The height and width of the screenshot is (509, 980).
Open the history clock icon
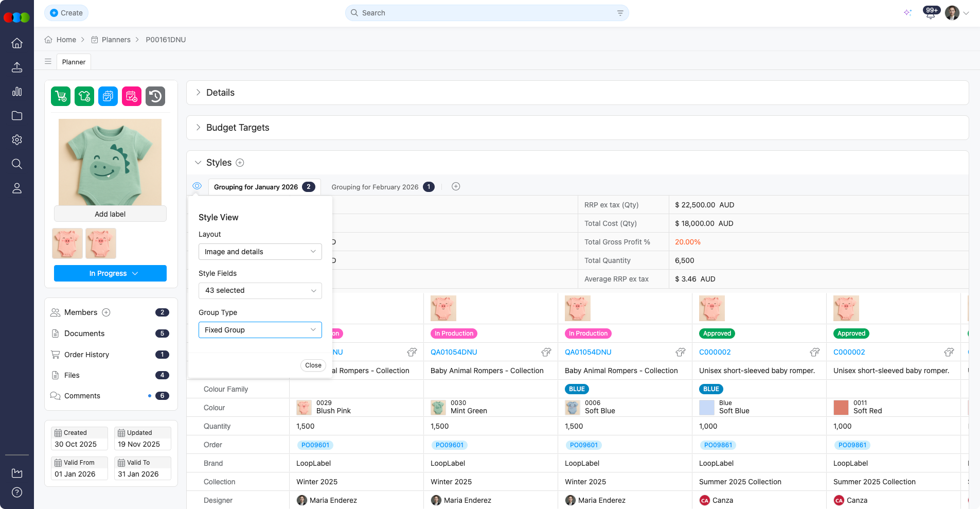[155, 96]
